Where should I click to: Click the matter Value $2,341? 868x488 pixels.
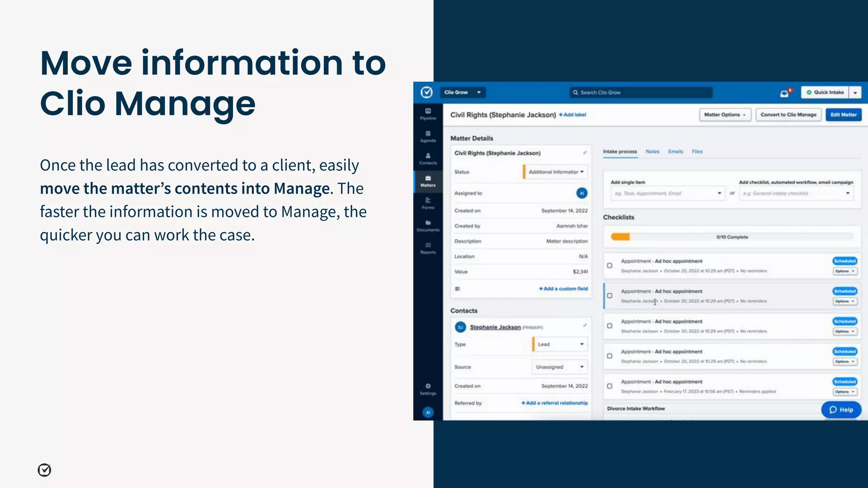(x=580, y=272)
